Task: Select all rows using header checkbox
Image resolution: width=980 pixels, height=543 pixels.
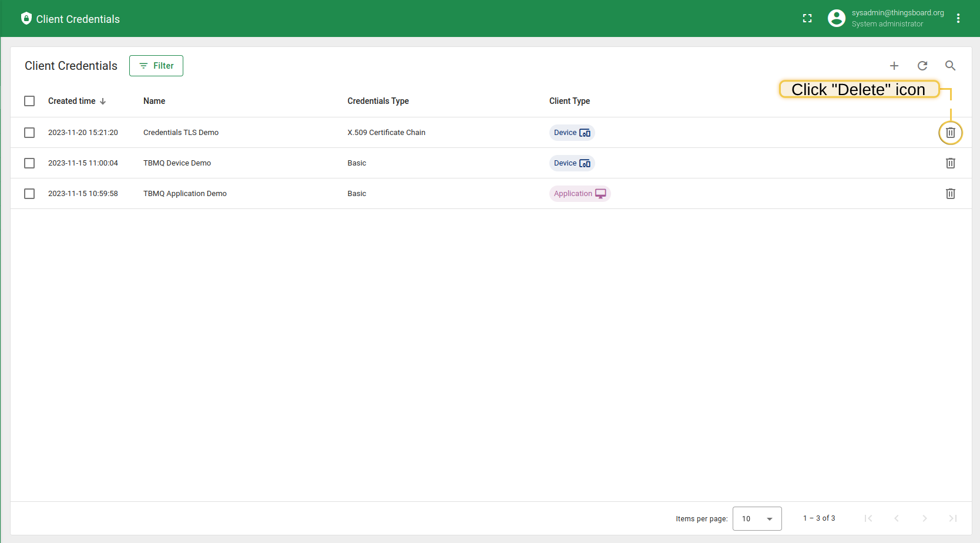Action: click(x=29, y=100)
